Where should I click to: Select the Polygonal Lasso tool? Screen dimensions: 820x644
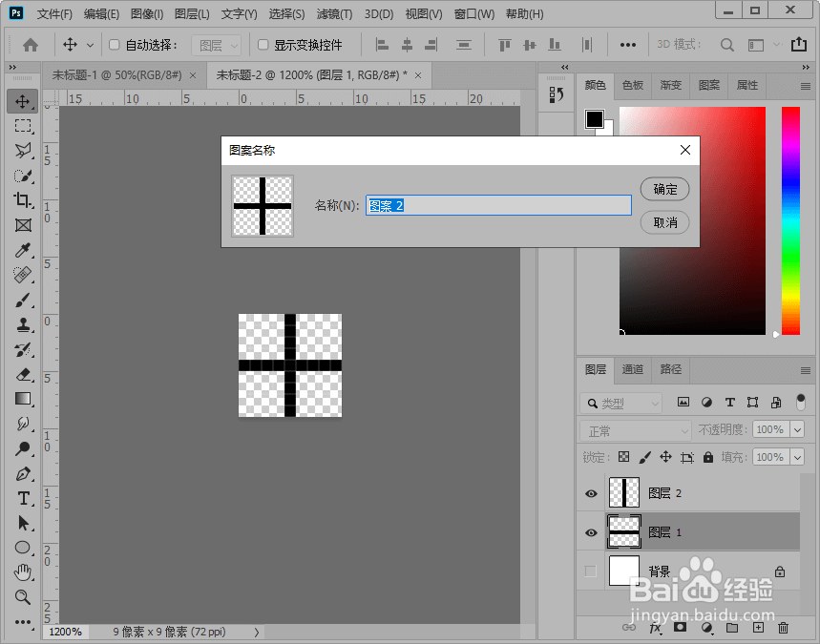point(23,151)
